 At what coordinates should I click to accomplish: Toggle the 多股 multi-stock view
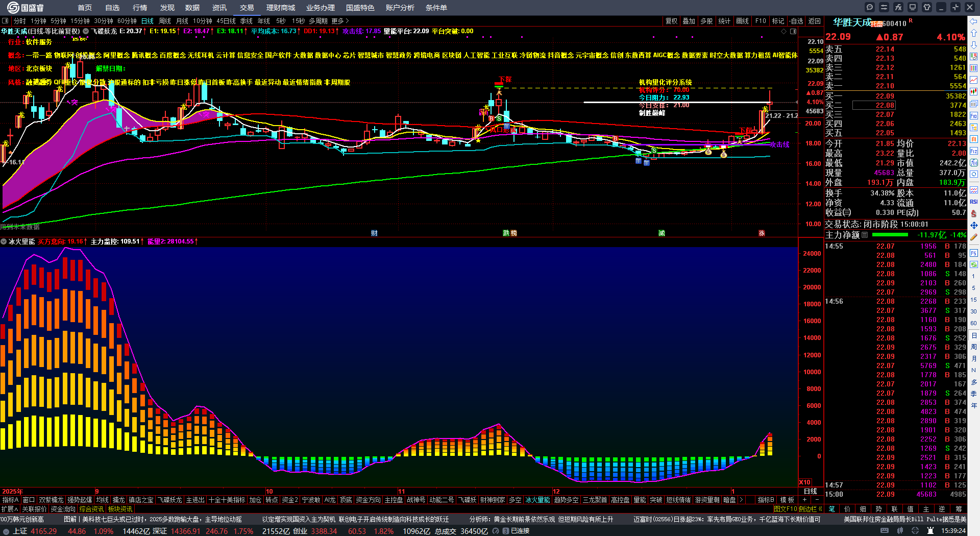pos(706,21)
